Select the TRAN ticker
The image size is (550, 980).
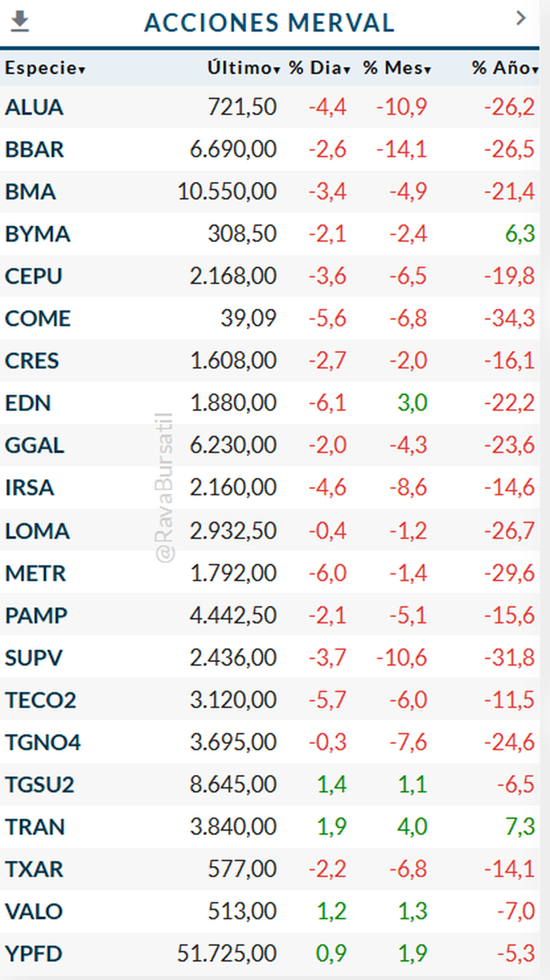point(35,827)
